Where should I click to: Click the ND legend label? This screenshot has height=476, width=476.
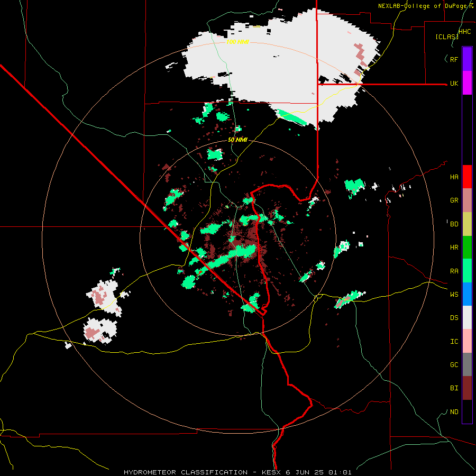(454, 412)
